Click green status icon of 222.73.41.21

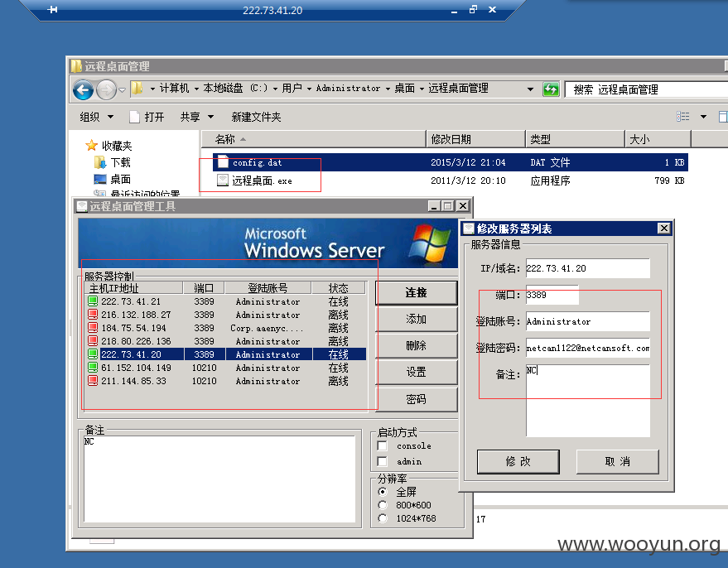pos(93,301)
